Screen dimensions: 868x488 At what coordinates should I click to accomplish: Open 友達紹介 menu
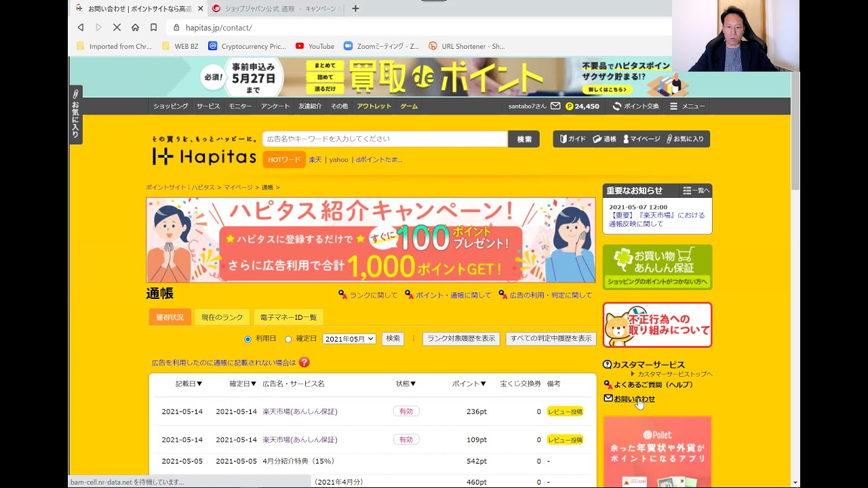click(x=310, y=106)
